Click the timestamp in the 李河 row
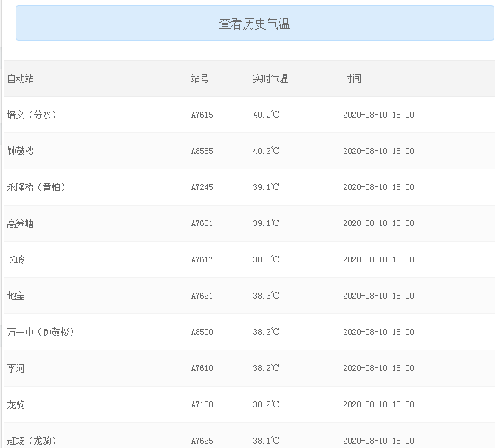Screen dimensions: 495x448 pos(378,368)
